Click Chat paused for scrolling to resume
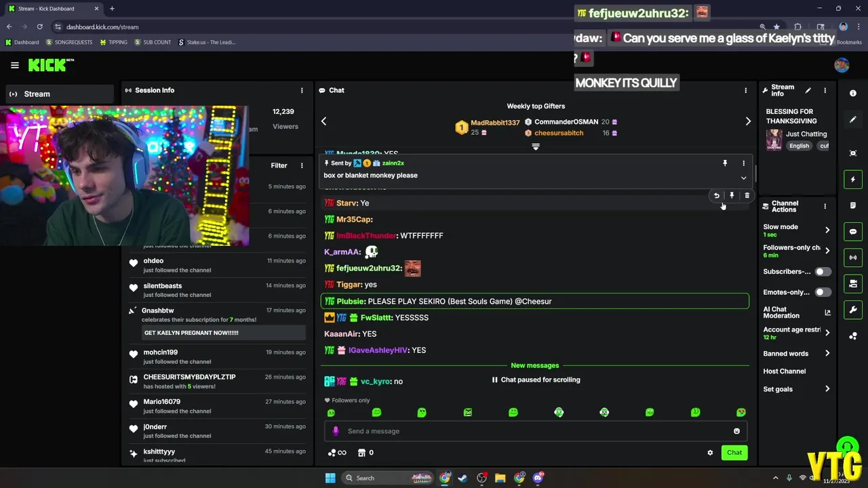Screen dimensions: 868x488 click(x=536, y=380)
